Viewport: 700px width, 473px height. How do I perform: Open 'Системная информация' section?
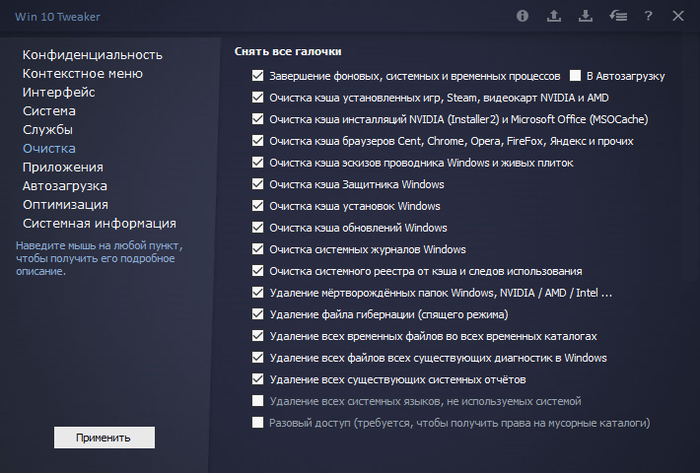(100, 223)
